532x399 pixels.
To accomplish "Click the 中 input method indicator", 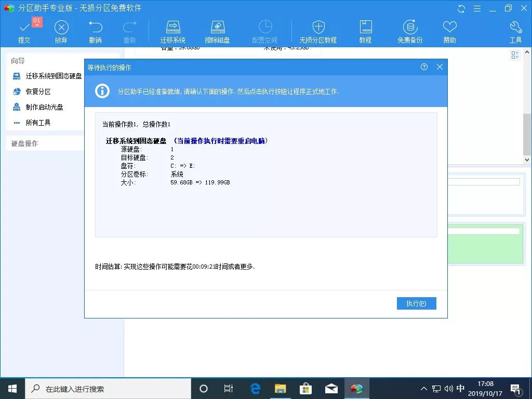I will click(x=460, y=389).
